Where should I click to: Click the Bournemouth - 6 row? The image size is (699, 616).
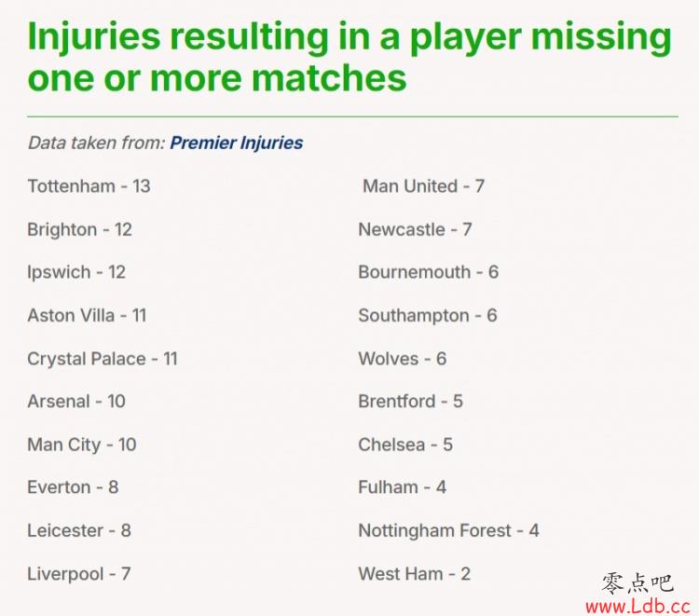(429, 272)
